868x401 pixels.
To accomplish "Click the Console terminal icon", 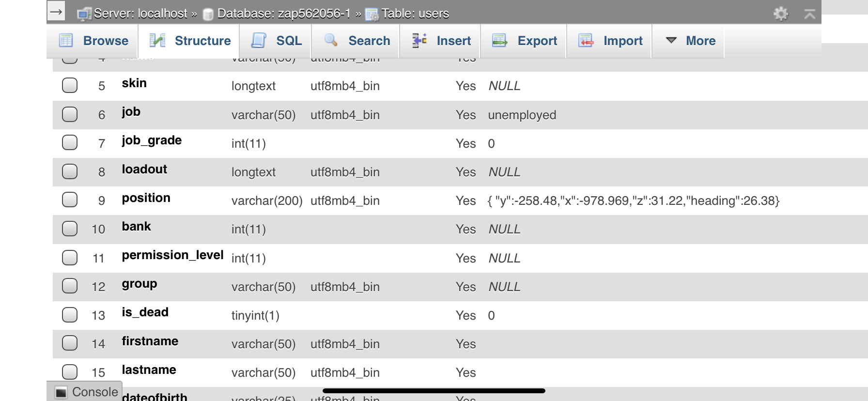I will (61, 392).
